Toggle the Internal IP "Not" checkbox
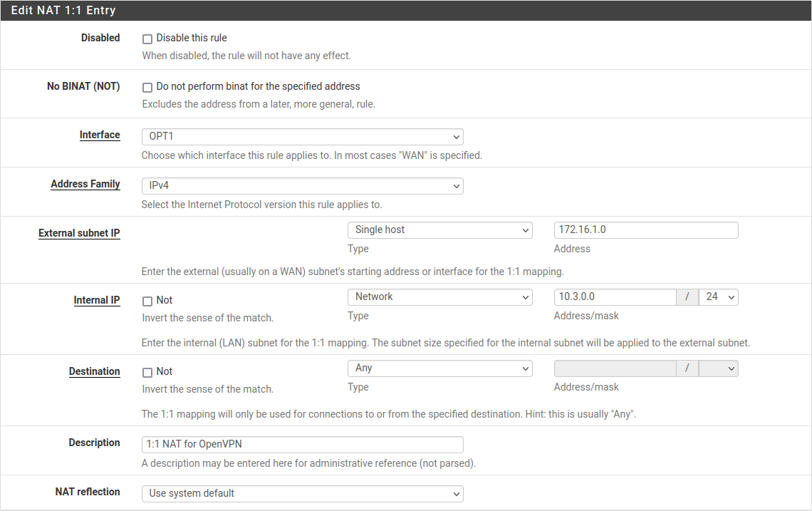 click(147, 301)
